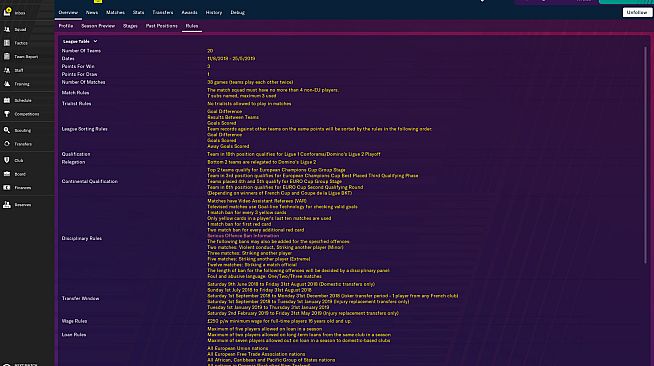The width and height of the screenshot is (654, 366).
Task: Click the 'Wage Rules' label
Action: click(74, 321)
